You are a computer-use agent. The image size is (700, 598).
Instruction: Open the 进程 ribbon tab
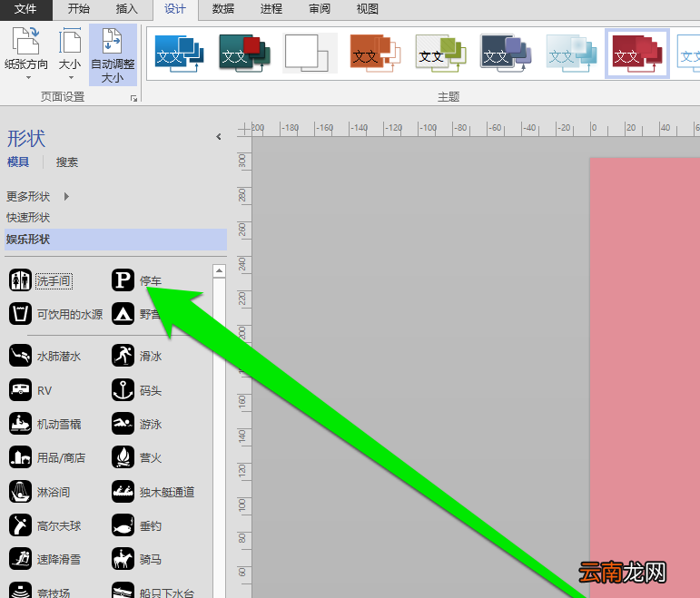(x=271, y=9)
